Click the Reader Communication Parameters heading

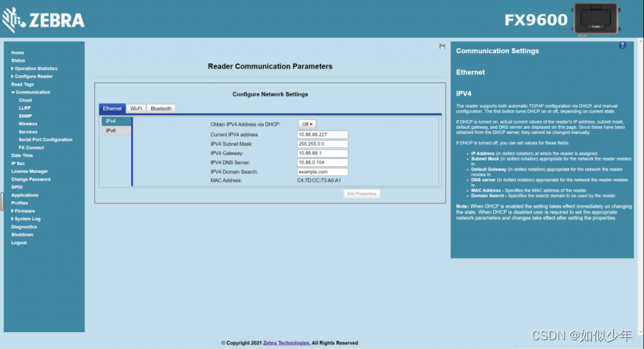[270, 66]
